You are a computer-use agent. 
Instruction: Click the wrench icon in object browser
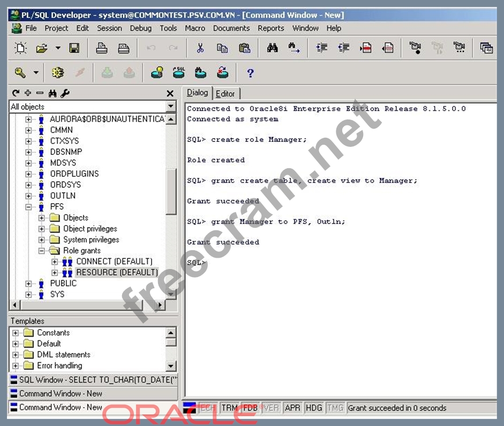[x=65, y=93]
